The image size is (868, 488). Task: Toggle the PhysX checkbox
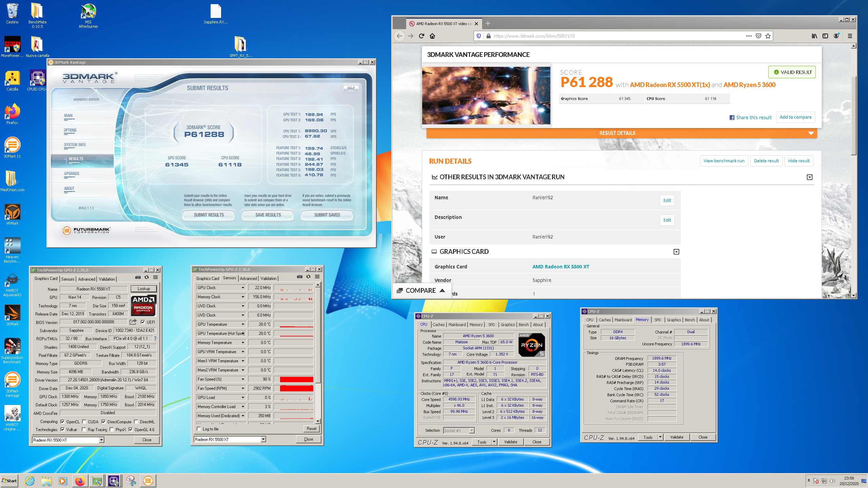point(112,429)
